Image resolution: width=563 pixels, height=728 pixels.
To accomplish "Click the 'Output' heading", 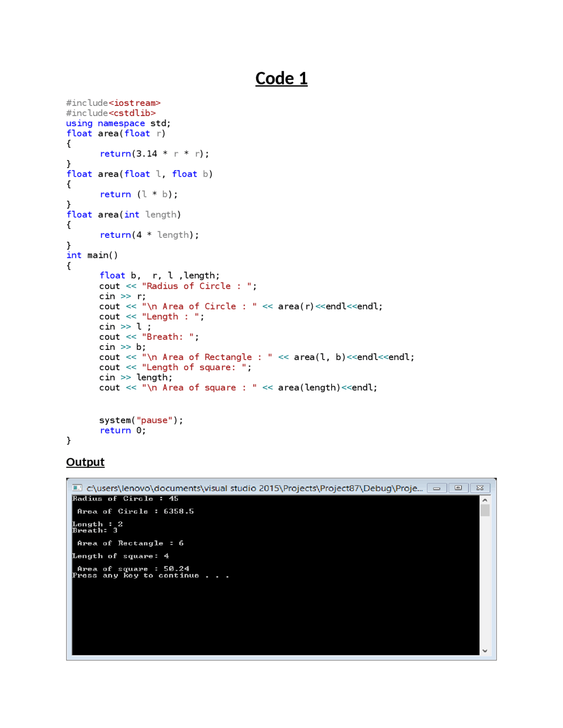I will pyautogui.click(x=85, y=462).
